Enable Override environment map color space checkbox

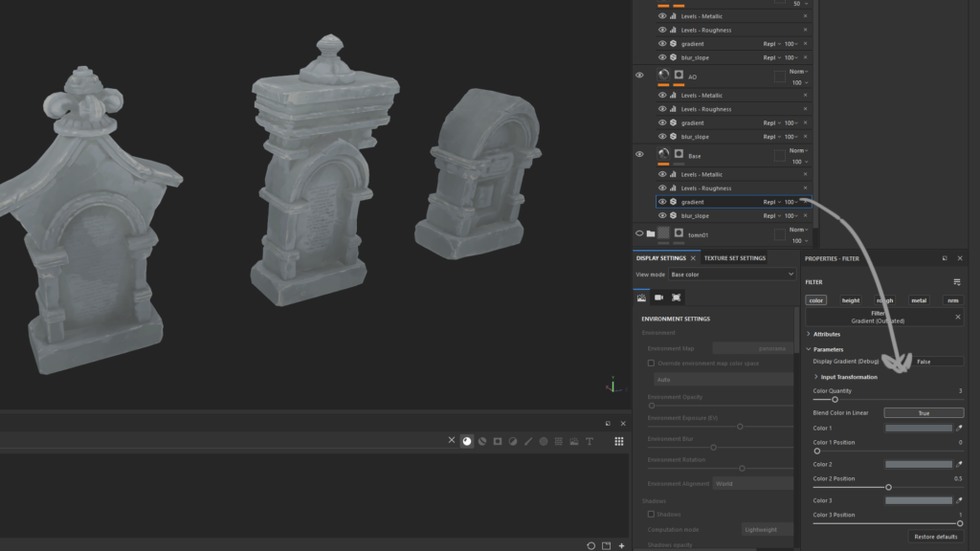pos(652,364)
